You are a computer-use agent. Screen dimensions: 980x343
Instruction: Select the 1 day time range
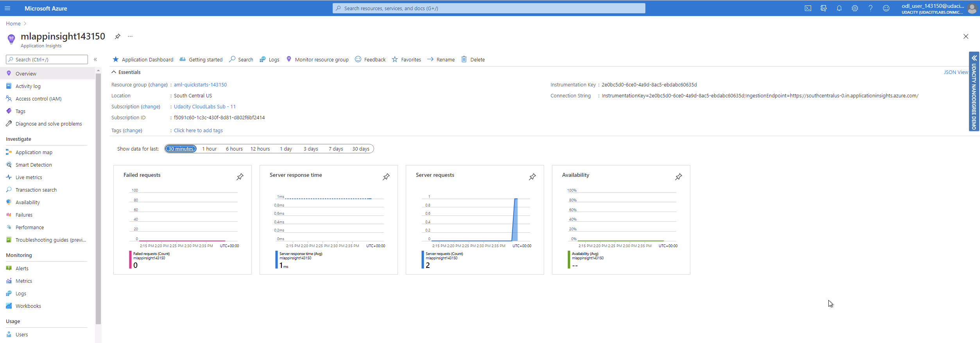pyautogui.click(x=286, y=149)
